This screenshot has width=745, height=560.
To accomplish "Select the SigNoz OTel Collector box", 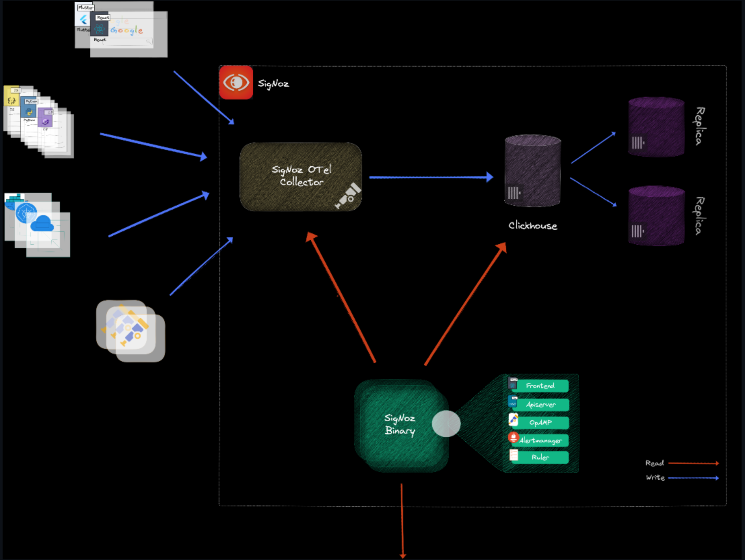I will (x=301, y=177).
